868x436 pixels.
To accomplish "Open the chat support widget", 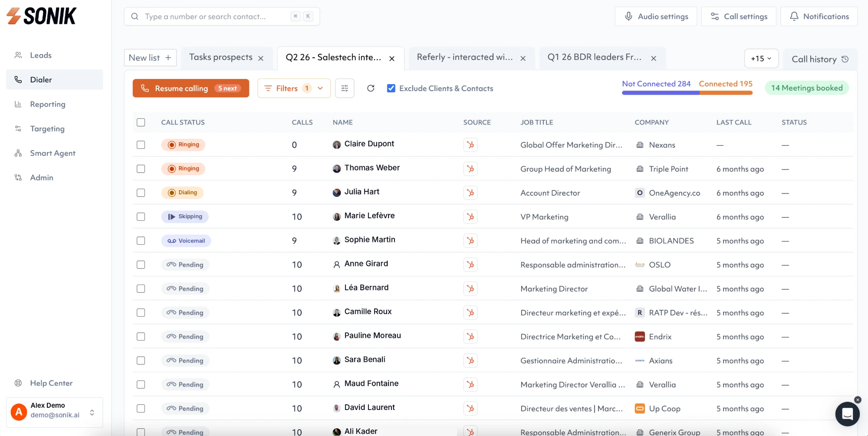I will click(x=847, y=414).
